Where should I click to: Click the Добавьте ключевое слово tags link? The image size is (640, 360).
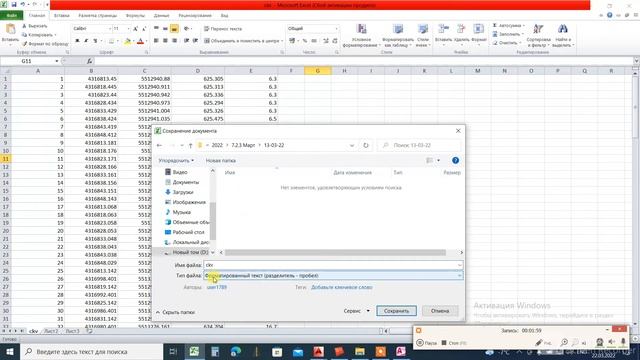click(x=342, y=287)
